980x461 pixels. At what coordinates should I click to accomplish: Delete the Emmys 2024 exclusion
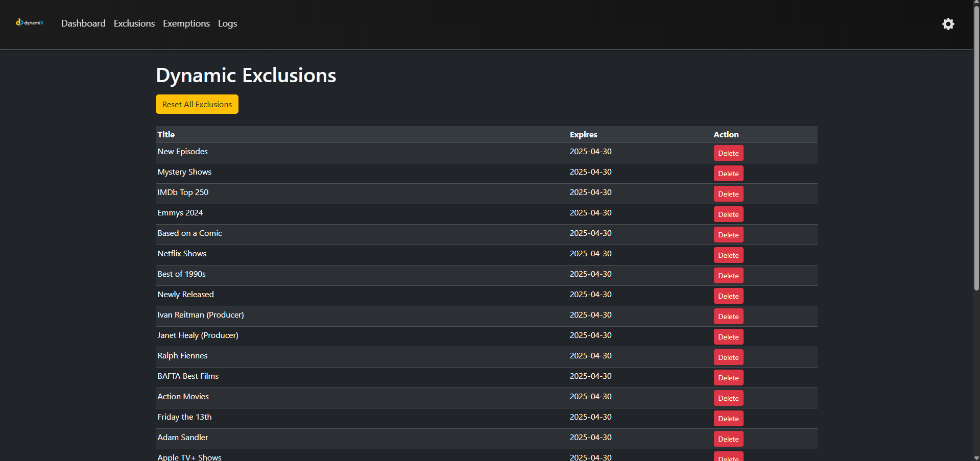pyautogui.click(x=728, y=214)
